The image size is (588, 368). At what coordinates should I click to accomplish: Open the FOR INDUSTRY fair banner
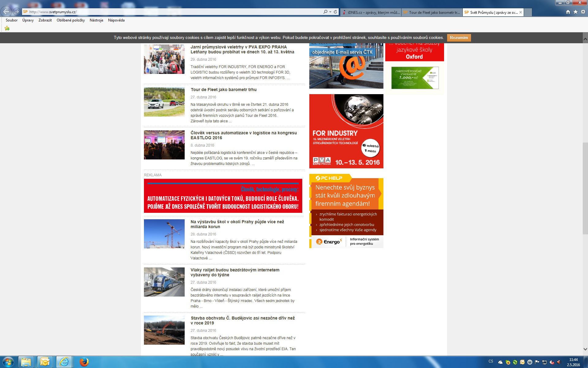346,131
